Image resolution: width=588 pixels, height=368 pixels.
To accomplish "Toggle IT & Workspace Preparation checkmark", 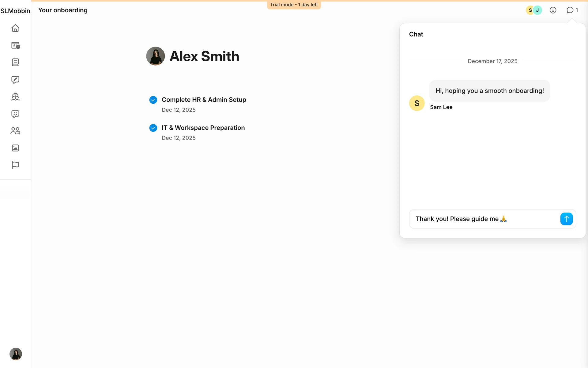I will coord(153,128).
